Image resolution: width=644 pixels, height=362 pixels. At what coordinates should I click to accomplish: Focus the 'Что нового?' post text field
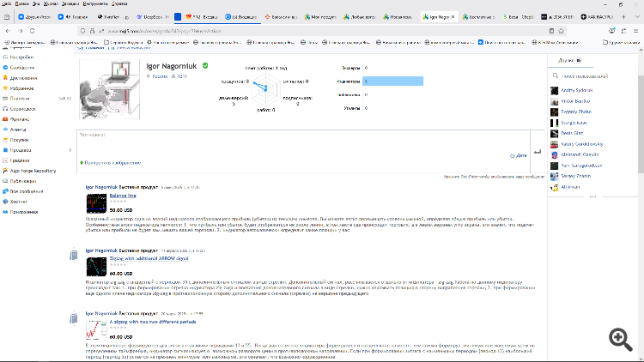[x=303, y=152]
